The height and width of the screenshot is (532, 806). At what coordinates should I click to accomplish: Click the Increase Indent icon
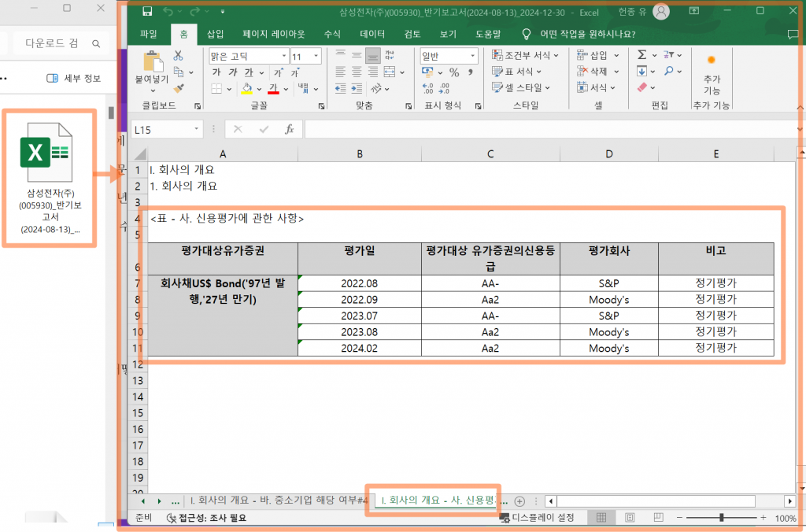click(x=357, y=88)
